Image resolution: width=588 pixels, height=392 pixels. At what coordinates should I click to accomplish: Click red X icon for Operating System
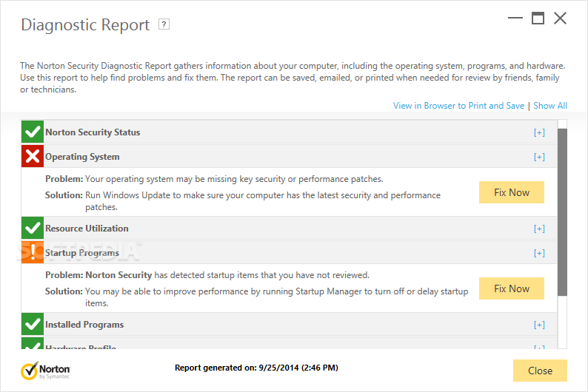point(33,156)
